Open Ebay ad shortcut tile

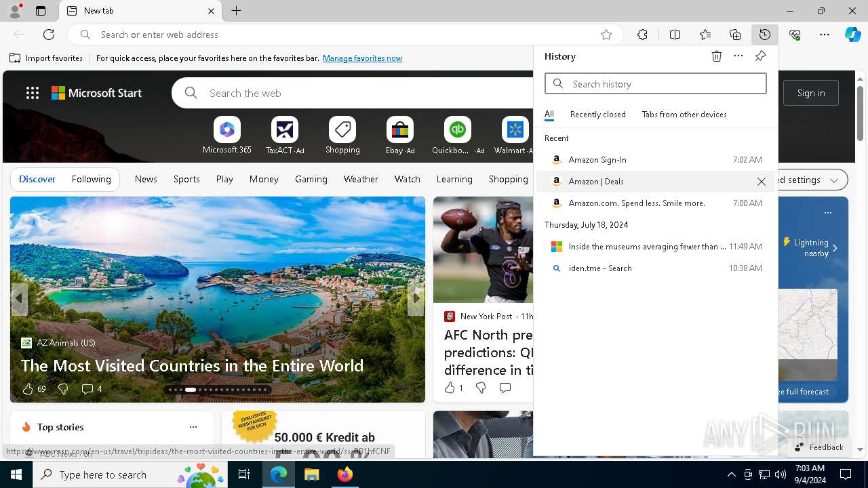point(400,136)
